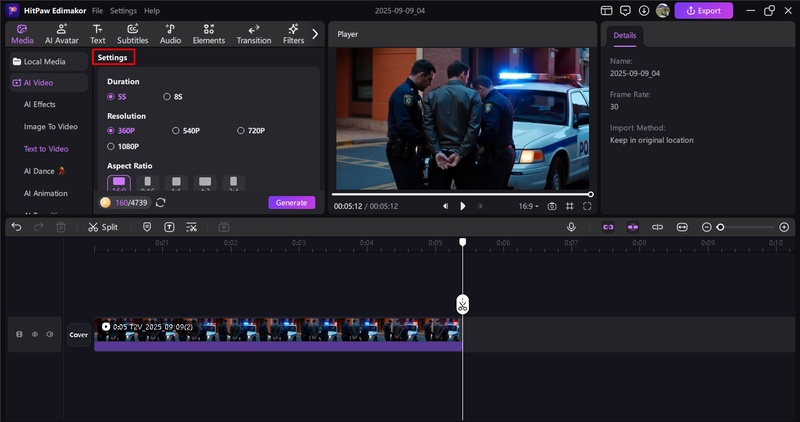Choose 720P resolution
800x422 pixels.
251,131
